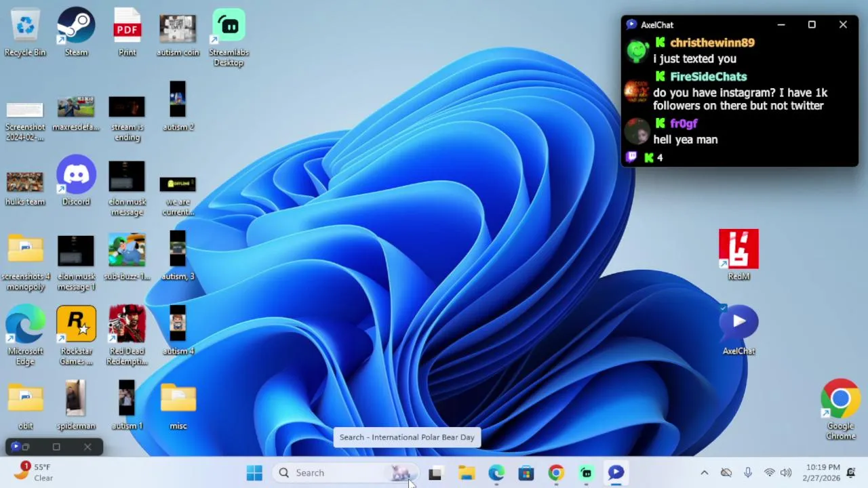Select the elon musk message 1 file

[x=76, y=263]
